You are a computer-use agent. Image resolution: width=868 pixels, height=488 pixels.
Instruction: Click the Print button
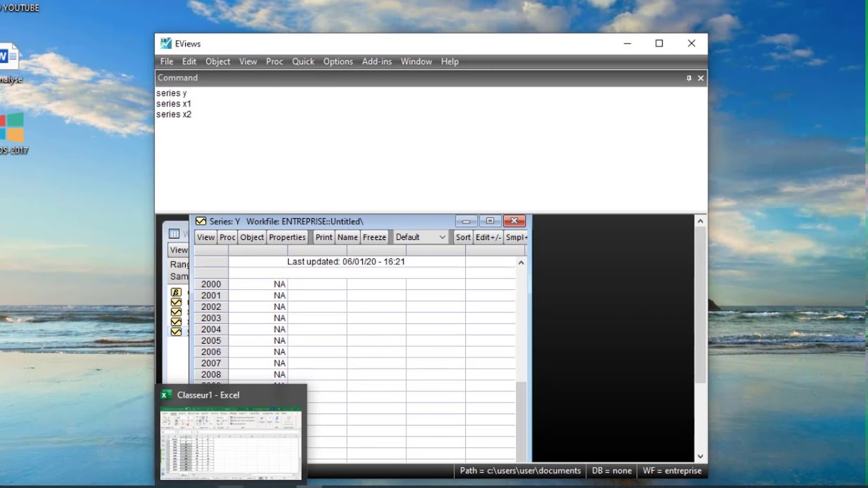[324, 237]
